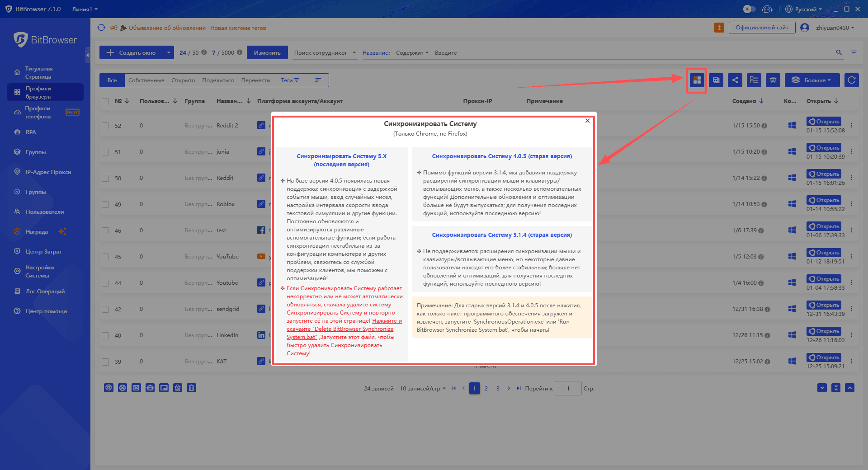Open the Русский language dropdown
868x470 pixels.
click(x=803, y=9)
